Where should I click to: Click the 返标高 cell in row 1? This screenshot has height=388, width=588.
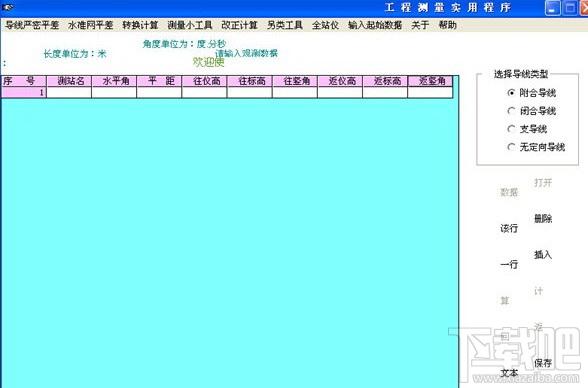coord(385,93)
